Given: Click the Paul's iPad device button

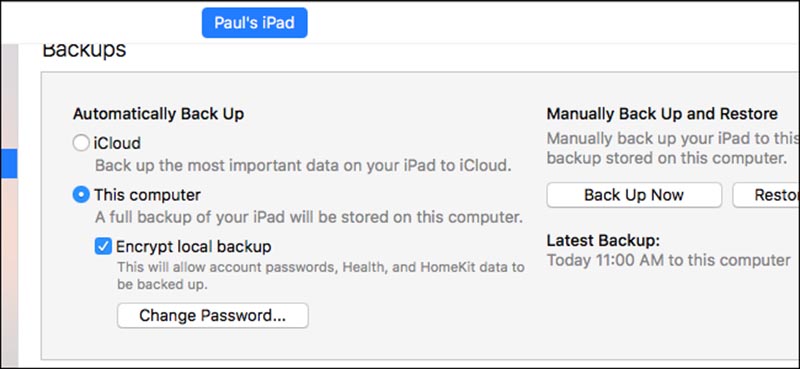Looking at the screenshot, I should pyautogui.click(x=255, y=22).
